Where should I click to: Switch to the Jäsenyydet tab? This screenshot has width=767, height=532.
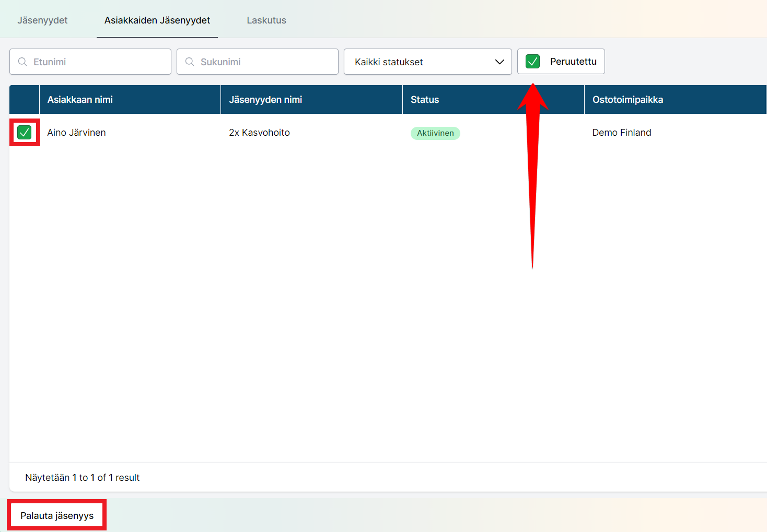click(x=42, y=20)
